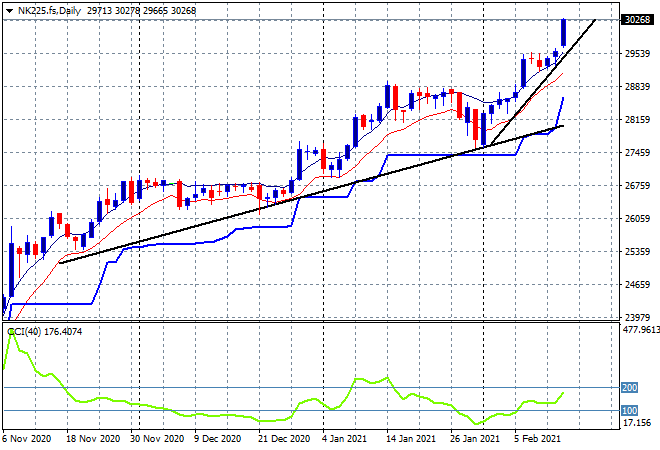Click the price axis value 27459
Viewport: 660px width, 450px height.
point(637,152)
